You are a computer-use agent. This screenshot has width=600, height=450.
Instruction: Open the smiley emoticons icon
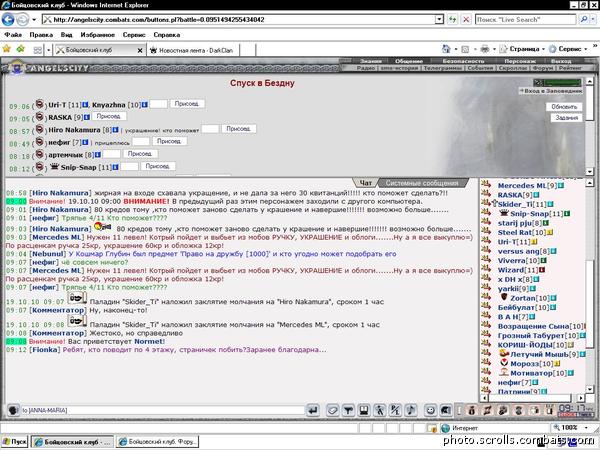430,410
